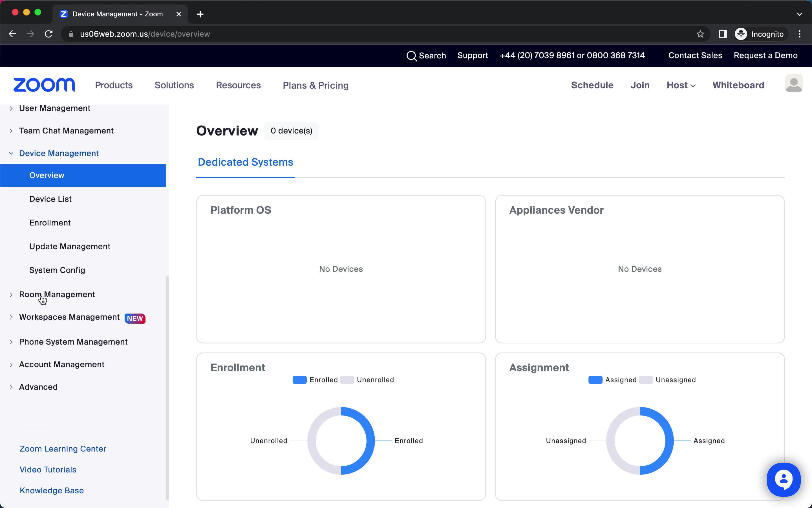
Task: Open a new browser tab
Action: pyautogui.click(x=200, y=14)
